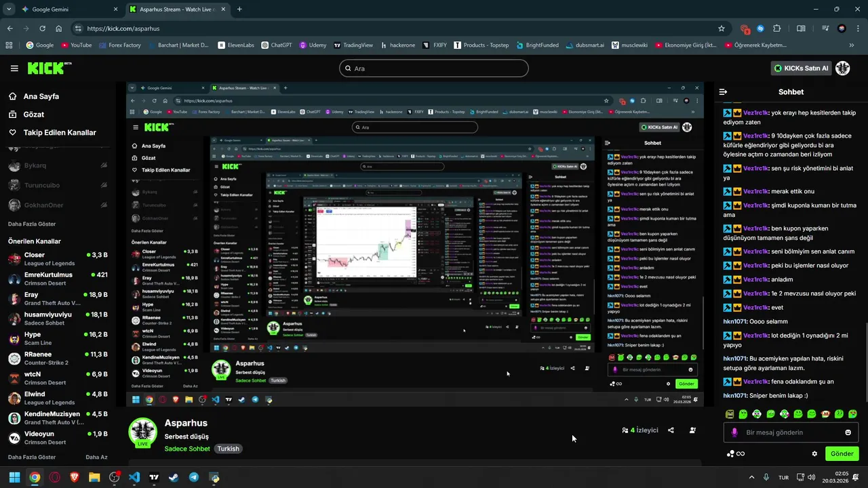Show more bookmarks overflow chevron
This screenshot has height=488, width=868.
pos(851,45)
